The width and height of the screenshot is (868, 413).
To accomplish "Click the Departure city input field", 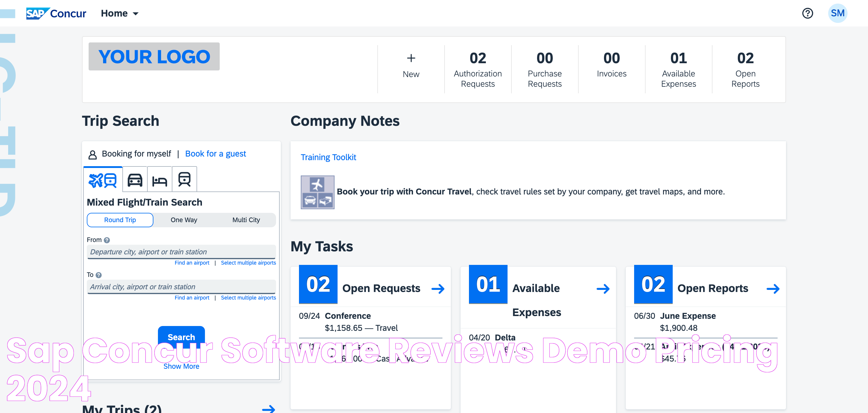I will tap(181, 252).
